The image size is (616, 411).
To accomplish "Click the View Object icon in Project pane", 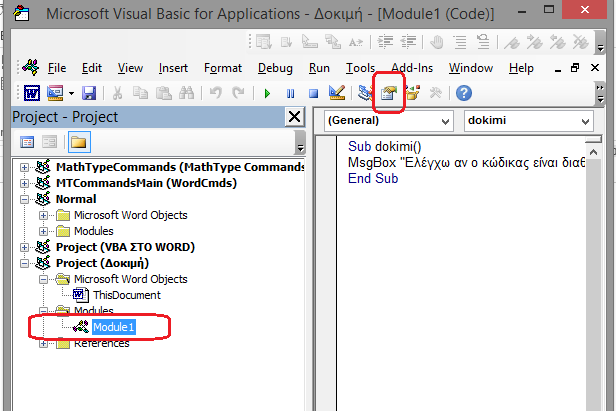I will [50, 142].
